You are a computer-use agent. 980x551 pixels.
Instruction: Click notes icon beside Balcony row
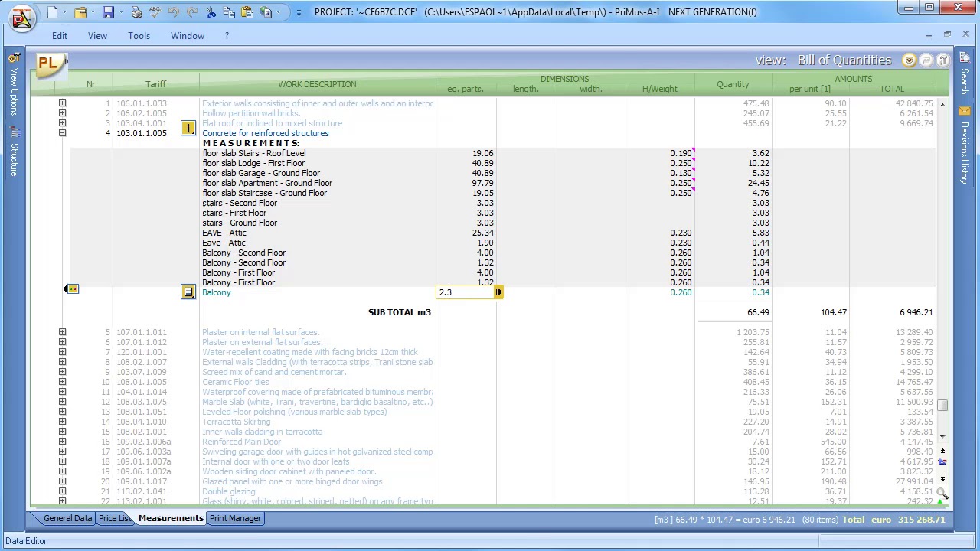[x=188, y=292]
